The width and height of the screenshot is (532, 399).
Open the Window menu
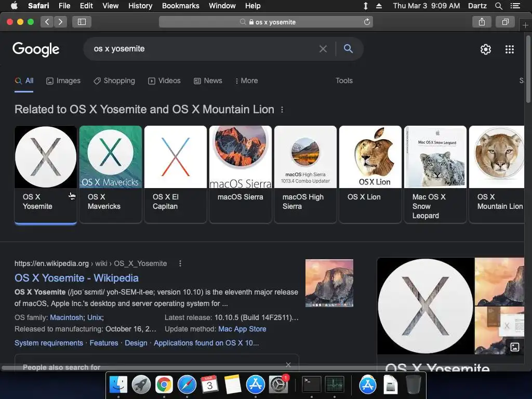[x=222, y=6]
